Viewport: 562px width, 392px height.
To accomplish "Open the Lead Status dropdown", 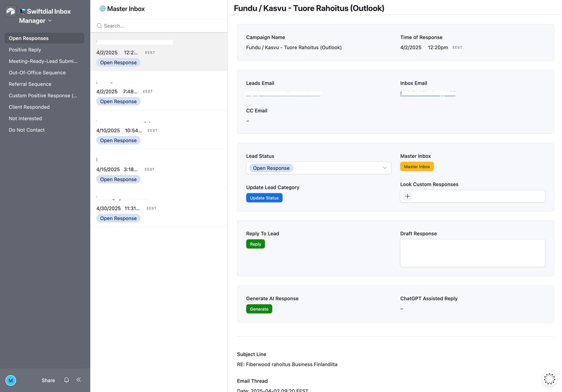I will point(318,167).
